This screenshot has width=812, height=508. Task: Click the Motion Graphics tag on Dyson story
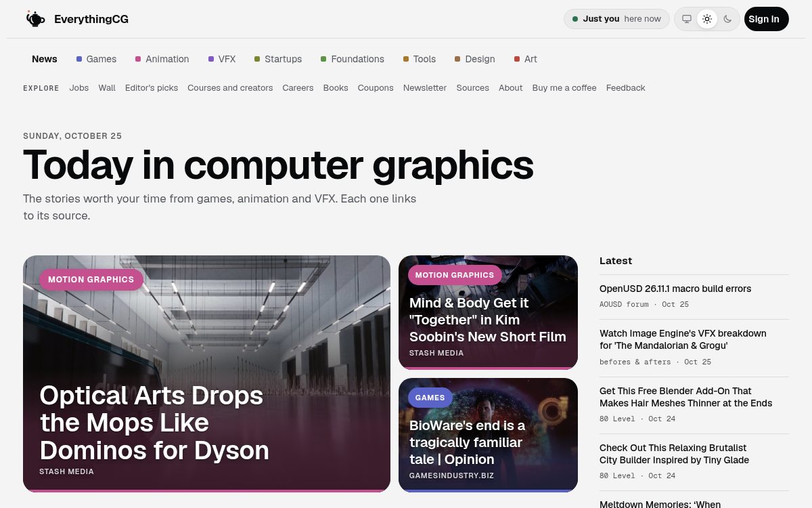pyautogui.click(x=91, y=279)
